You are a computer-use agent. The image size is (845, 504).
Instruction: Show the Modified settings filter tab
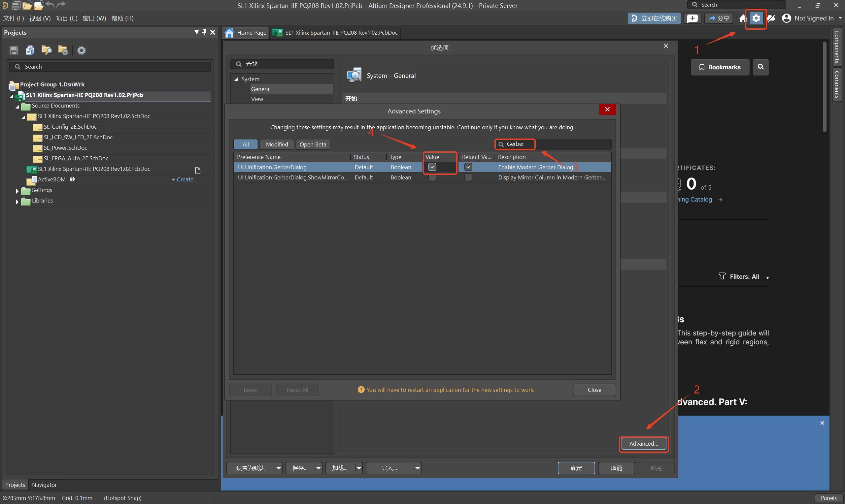click(x=277, y=144)
